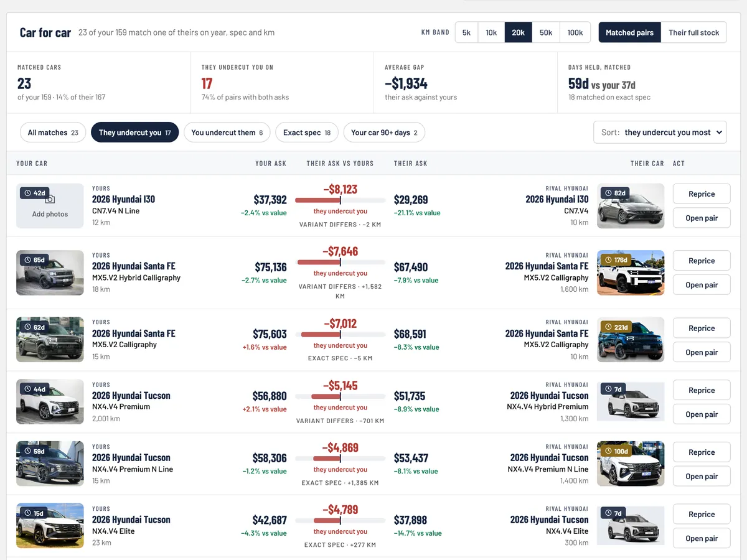This screenshot has height=560, width=747.
Task: Show All matches filter
Action: coord(53,133)
